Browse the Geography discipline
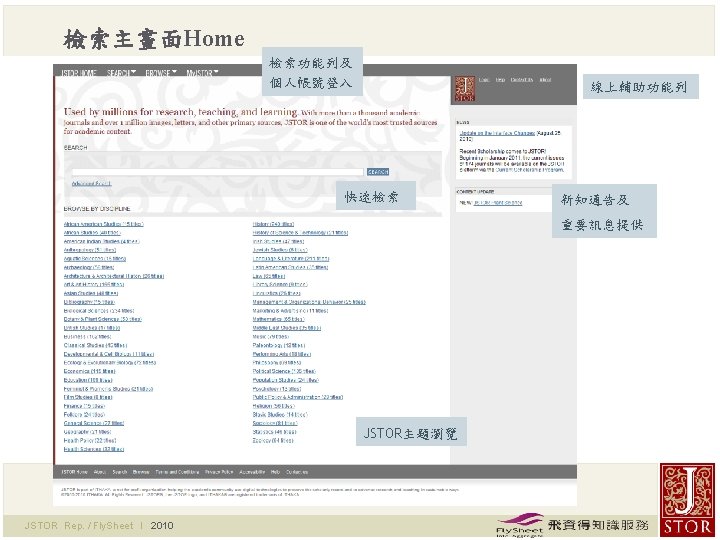 [x=87, y=432]
